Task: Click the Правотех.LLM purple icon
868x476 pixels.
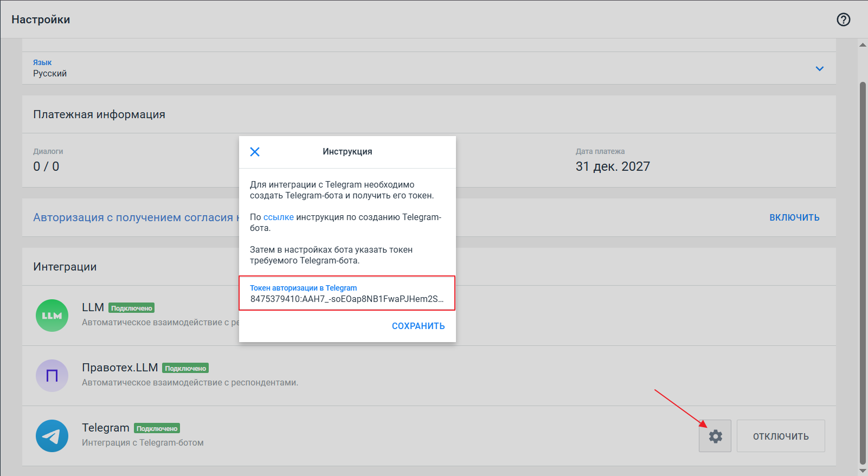Action: pyautogui.click(x=52, y=376)
